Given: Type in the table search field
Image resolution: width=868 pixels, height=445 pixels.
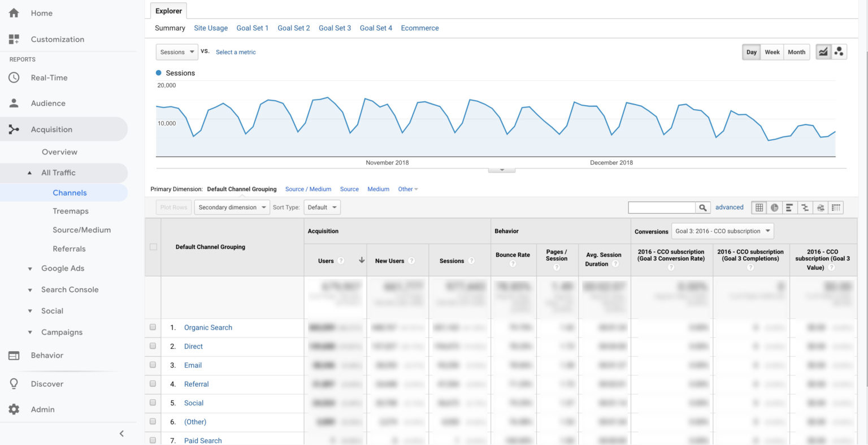Looking at the screenshot, I should [x=661, y=207].
